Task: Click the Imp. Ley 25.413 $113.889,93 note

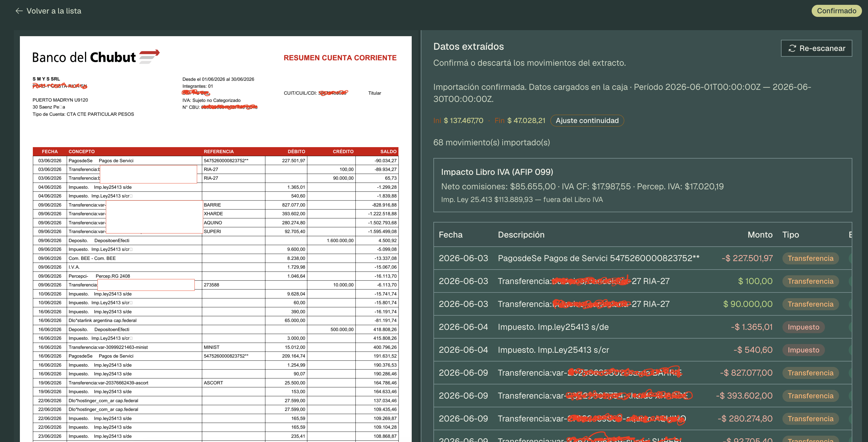Action: point(522,199)
